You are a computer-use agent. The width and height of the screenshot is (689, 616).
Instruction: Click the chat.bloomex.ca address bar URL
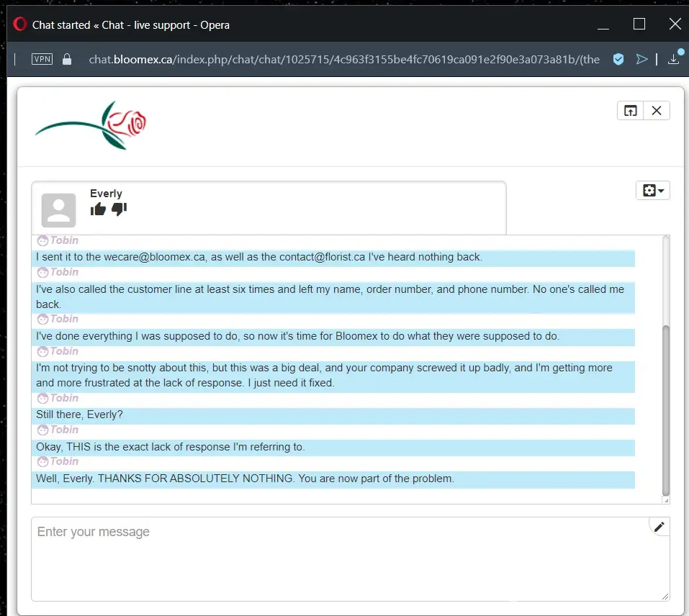point(343,59)
